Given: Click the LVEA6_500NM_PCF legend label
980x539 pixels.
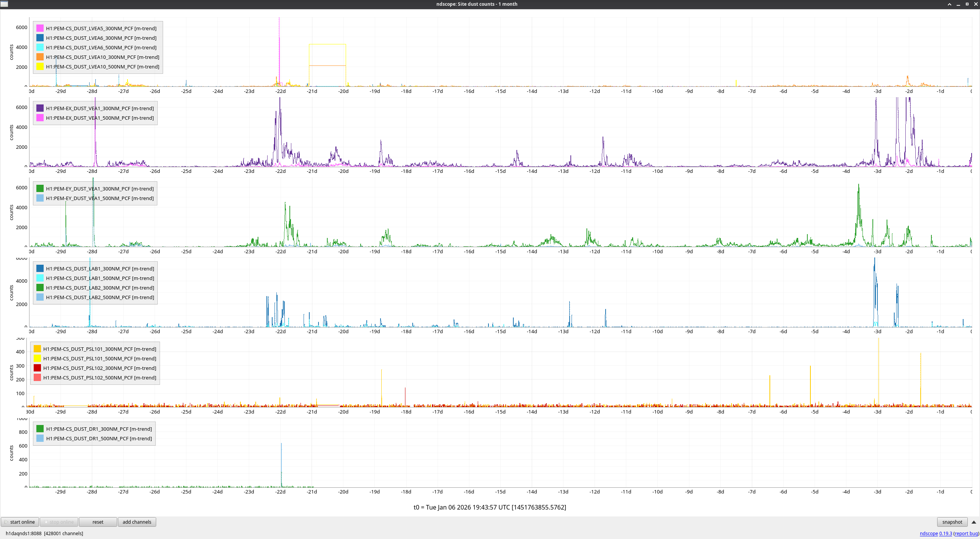Looking at the screenshot, I should 101,47.
